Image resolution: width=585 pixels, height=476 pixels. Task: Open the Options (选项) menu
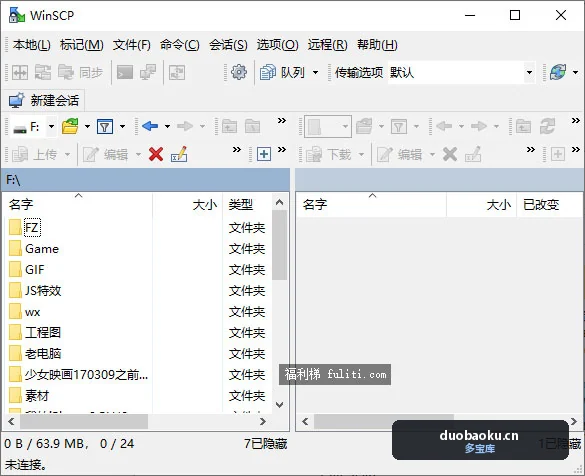[277, 45]
